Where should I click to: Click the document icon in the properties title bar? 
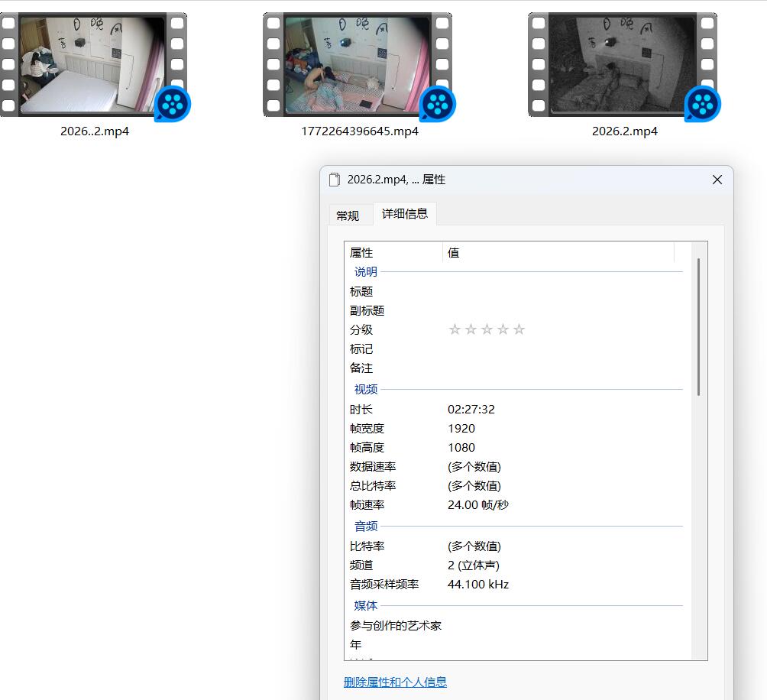click(x=334, y=180)
